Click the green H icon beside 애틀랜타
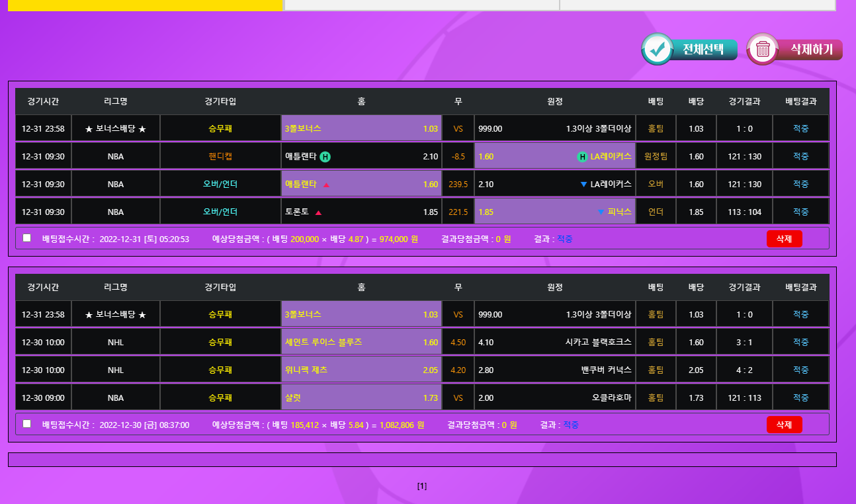The height and width of the screenshot is (504, 856). point(325,157)
